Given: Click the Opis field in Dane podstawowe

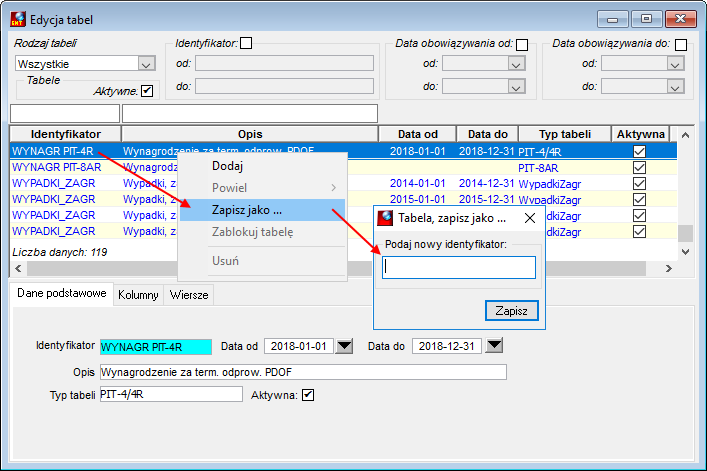Looking at the screenshot, I should (x=303, y=372).
